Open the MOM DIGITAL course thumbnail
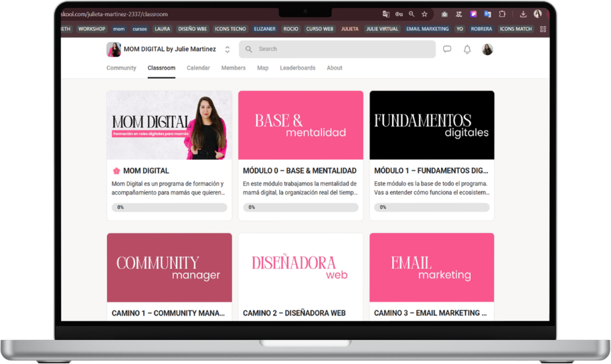 (x=169, y=125)
